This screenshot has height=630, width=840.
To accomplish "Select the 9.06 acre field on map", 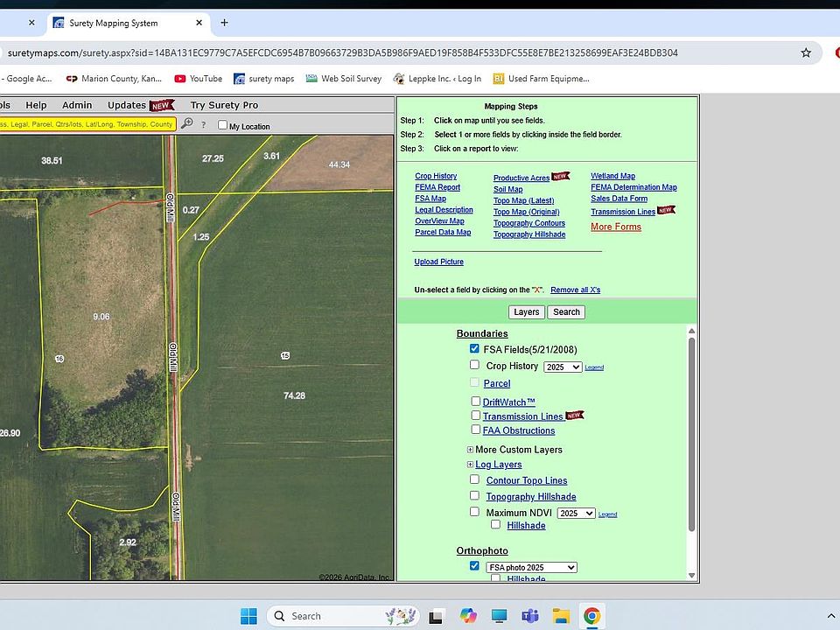I will 101,317.
